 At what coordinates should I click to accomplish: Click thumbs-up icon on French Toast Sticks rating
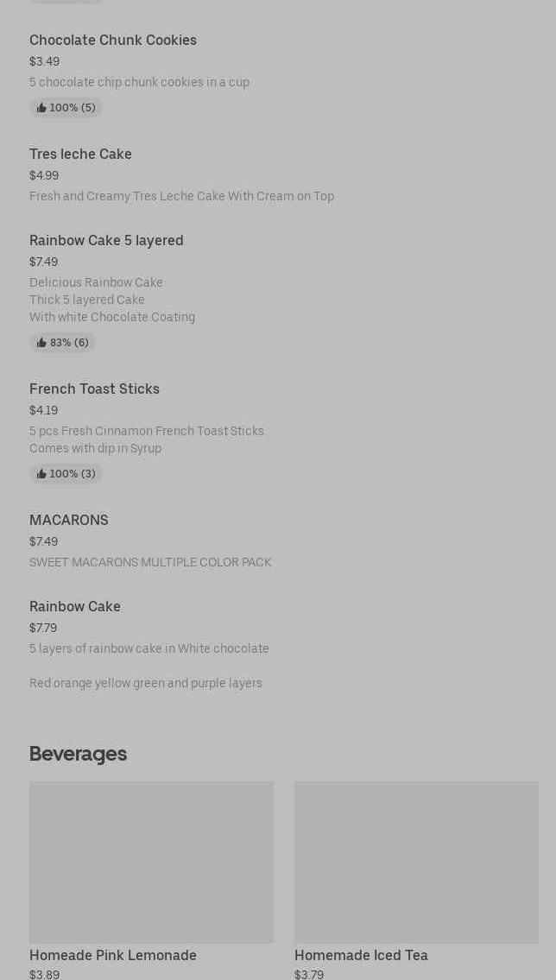click(41, 474)
